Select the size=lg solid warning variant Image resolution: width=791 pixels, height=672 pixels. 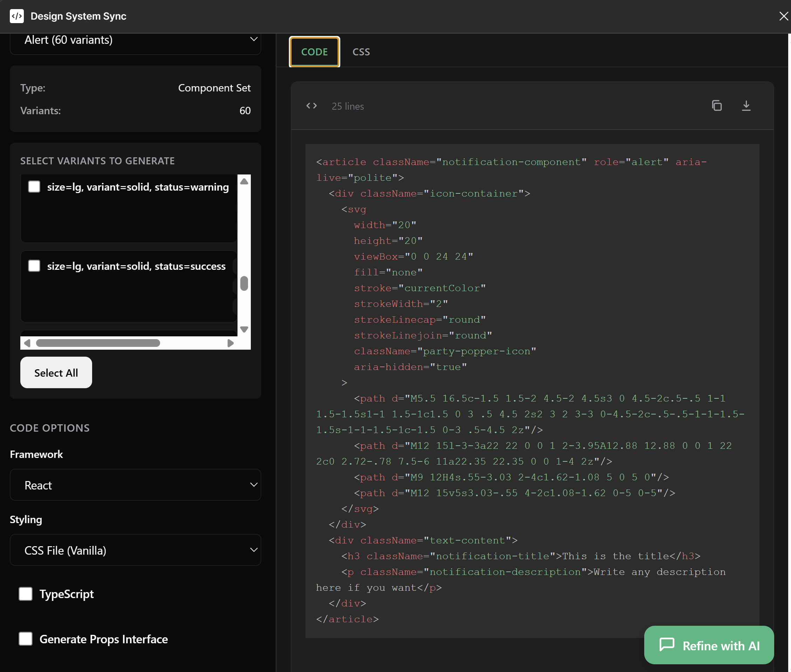[34, 187]
